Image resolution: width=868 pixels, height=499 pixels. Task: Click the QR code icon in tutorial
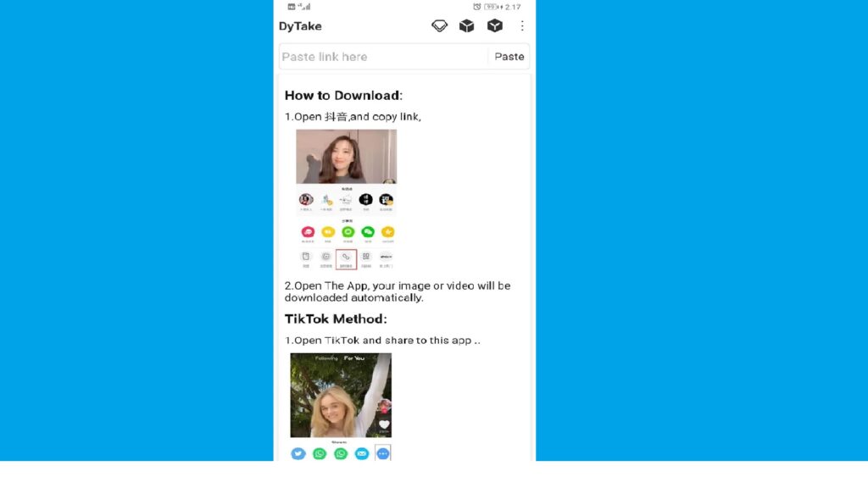coord(366,256)
